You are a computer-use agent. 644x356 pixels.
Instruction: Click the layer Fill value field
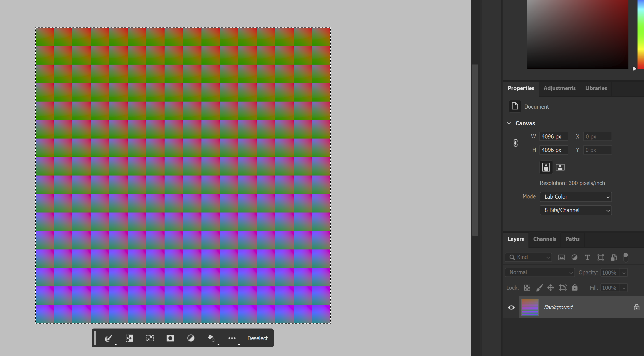click(610, 288)
